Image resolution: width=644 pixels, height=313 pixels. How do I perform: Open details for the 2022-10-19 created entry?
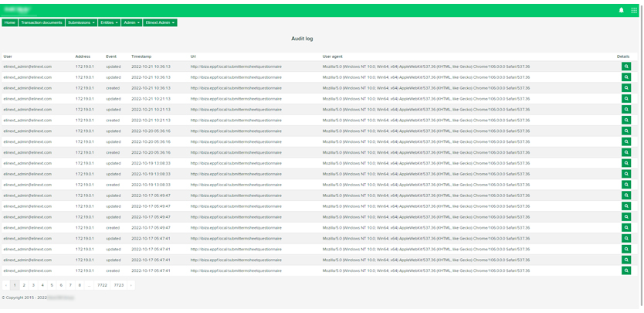625,185
